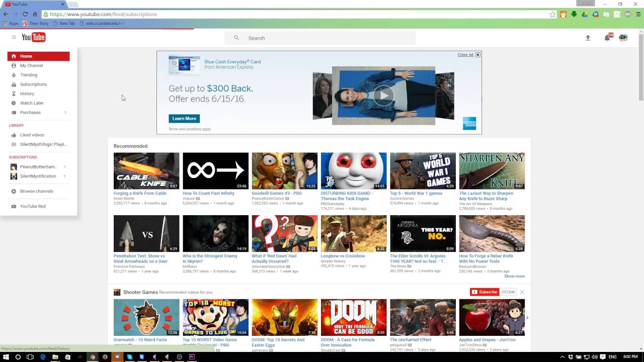Viewport: 644px width, 362px height.
Task: Open Cortana search circle in taskbar
Action: point(18,357)
